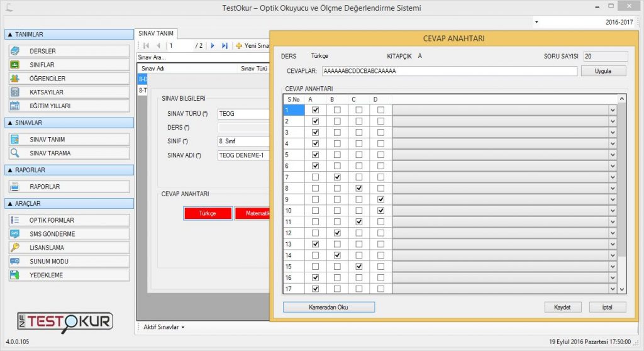Viewport: 644px width, 351px height.
Task: Select the exam row starting 8-T
Action: [143, 90]
